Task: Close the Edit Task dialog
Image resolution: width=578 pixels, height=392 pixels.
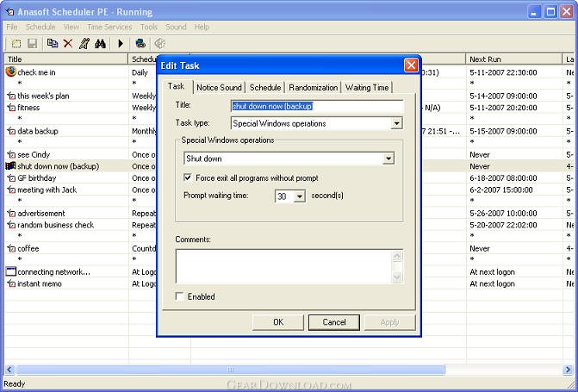Action: pos(411,65)
